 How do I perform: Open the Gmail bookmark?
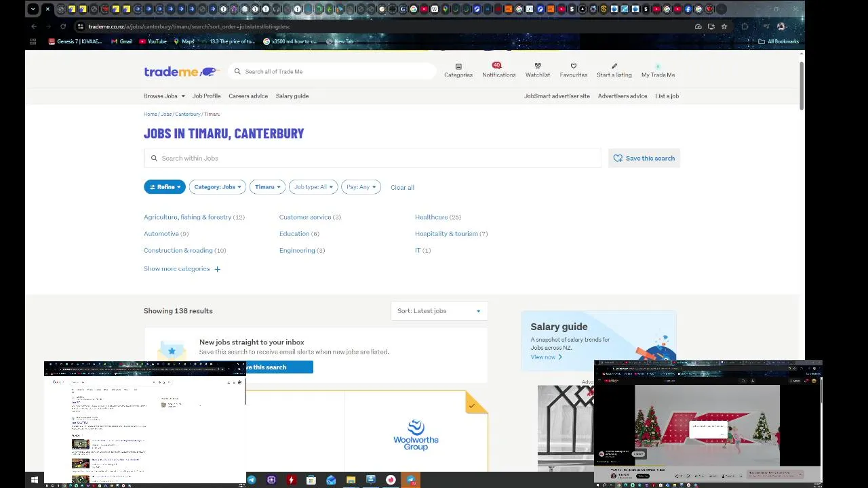point(122,41)
